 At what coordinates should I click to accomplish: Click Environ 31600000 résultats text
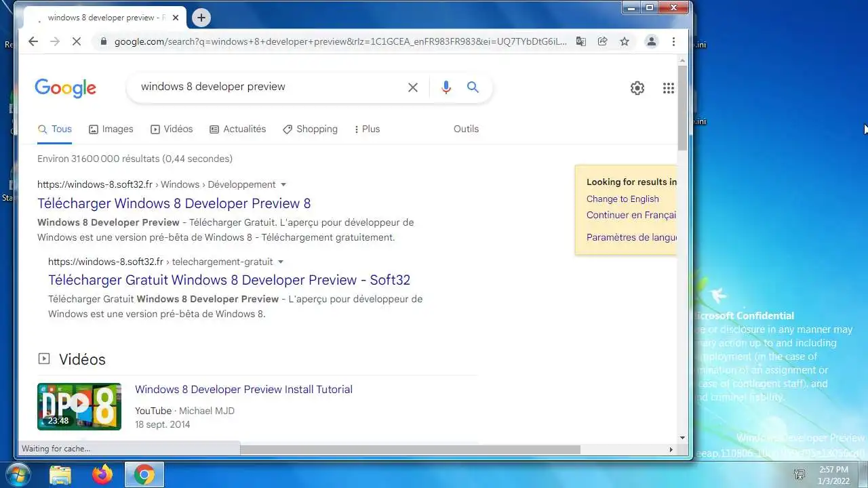pos(135,159)
